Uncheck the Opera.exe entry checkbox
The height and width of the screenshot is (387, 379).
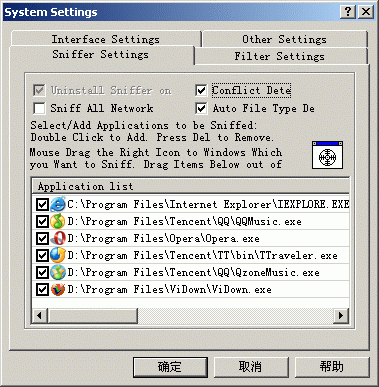[42, 238]
